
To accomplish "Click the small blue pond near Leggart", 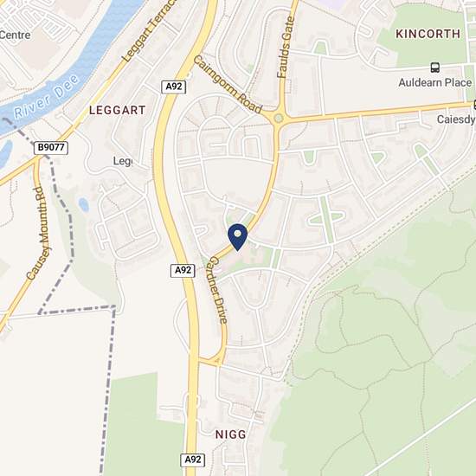I will (83, 204).
